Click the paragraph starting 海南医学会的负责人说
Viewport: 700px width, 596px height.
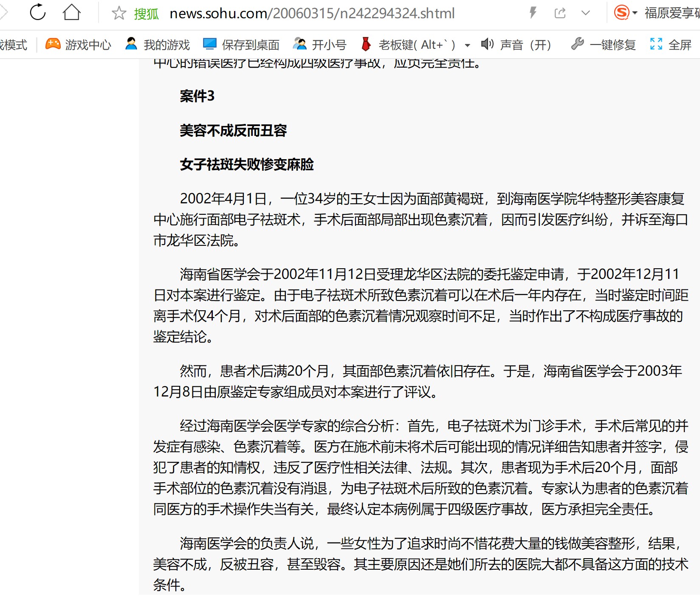tap(421, 564)
